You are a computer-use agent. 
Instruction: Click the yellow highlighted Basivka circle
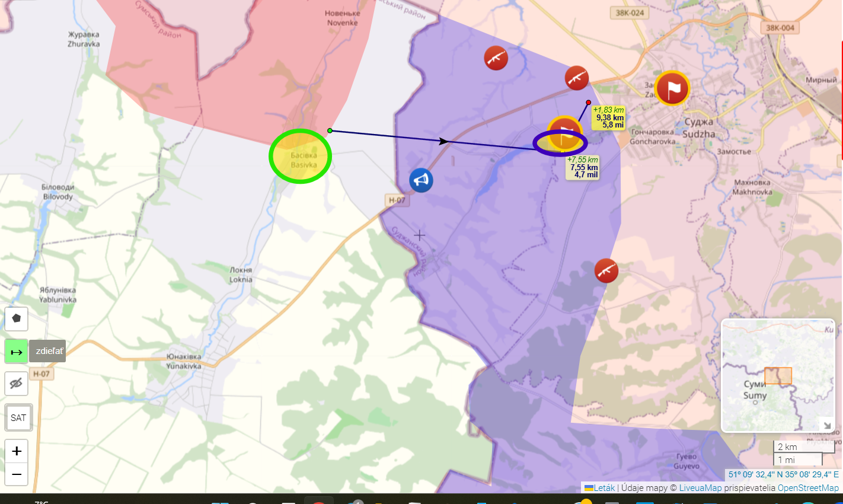coord(300,157)
